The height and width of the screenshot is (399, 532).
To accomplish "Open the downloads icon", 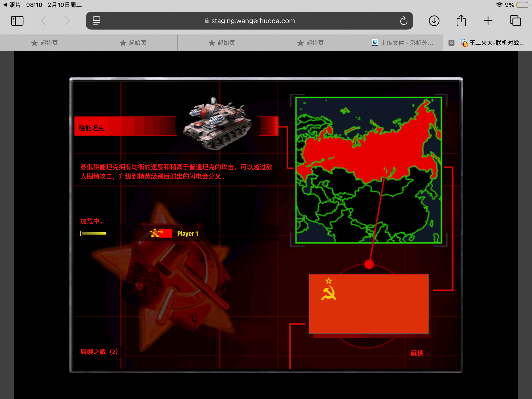I will pos(434,21).
